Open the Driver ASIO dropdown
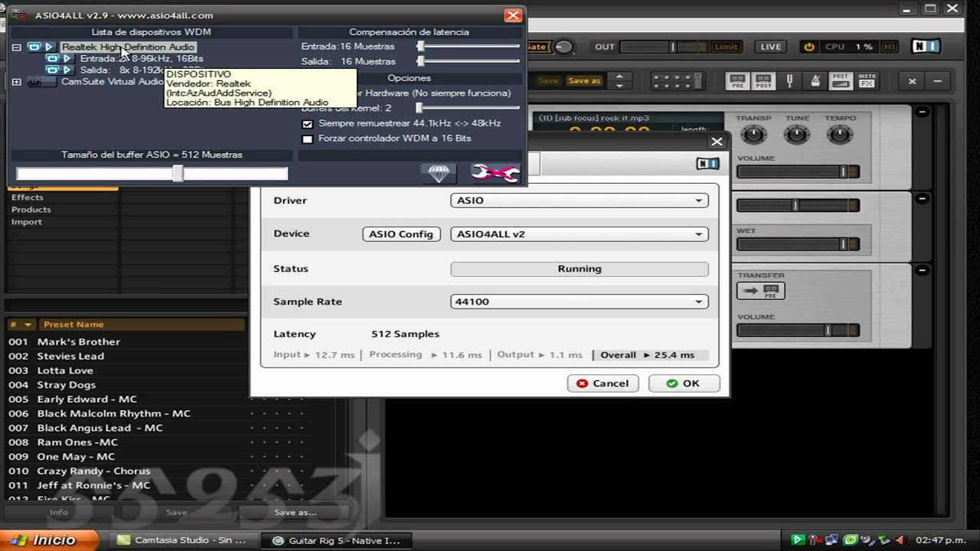Viewport: 980px width, 551px height. click(580, 201)
